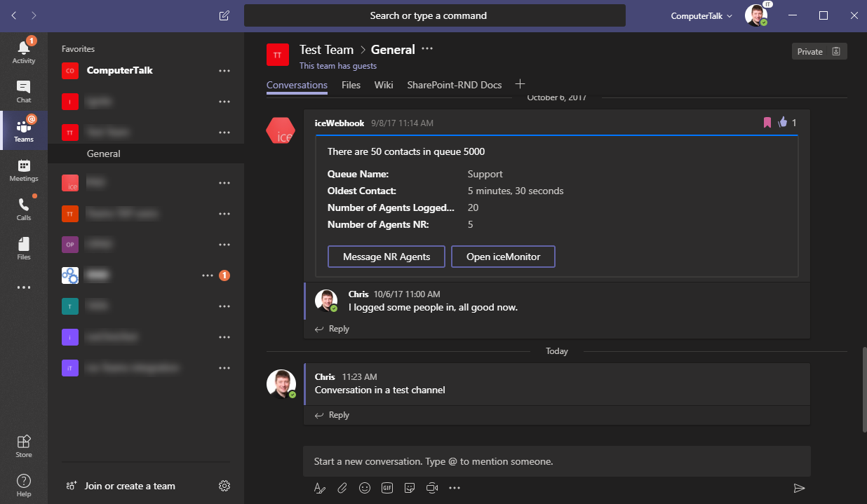Click Message NR Agents button
Screen dimensions: 867x504
387,257
